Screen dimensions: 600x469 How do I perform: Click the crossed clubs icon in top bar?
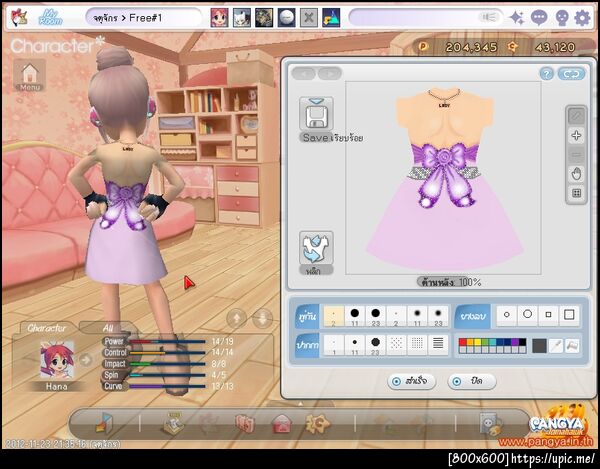point(309,18)
